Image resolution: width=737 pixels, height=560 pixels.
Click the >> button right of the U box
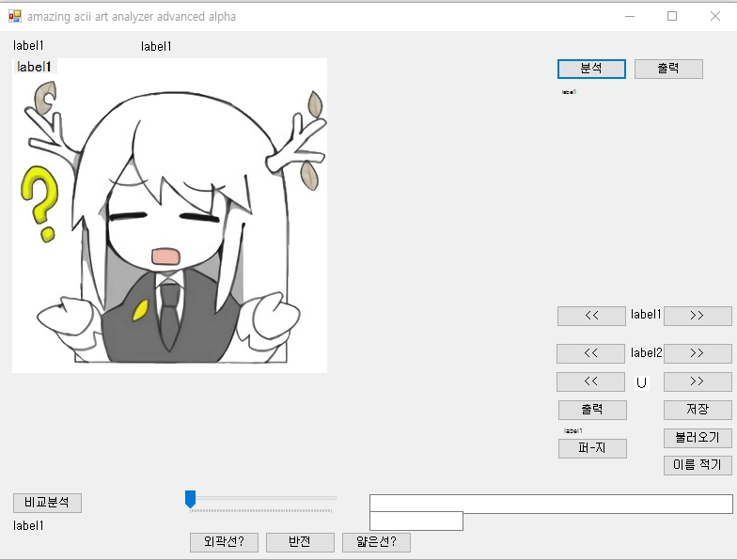(698, 382)
